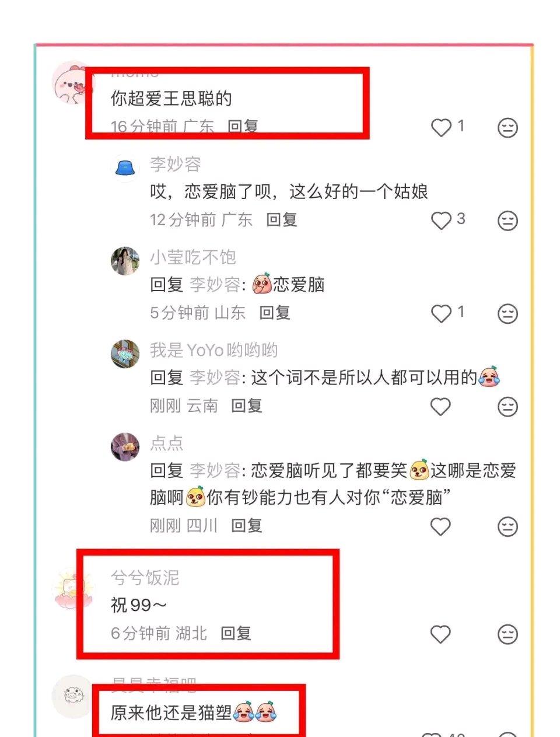
Task: Reply to 小莹吃不饱's 山东 comment
Action: point(275,313)
